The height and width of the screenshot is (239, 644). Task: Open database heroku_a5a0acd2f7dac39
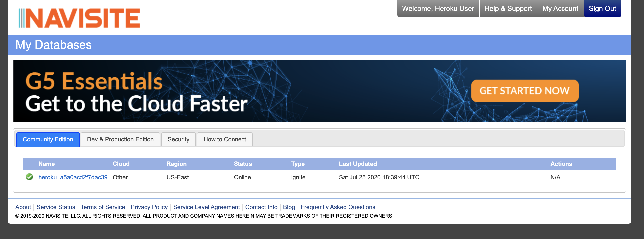pyautogui.click(x=73, y=177)
